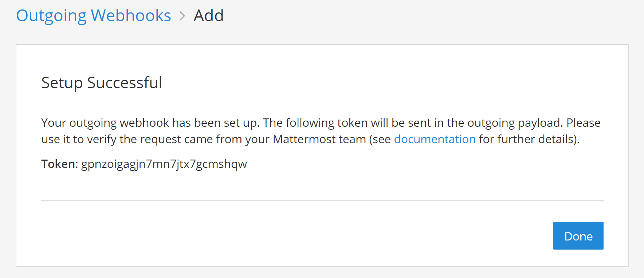The height and width of the screenshot is (278, 644).
Task: Click "Your" at the description's start
Action: 54,123
